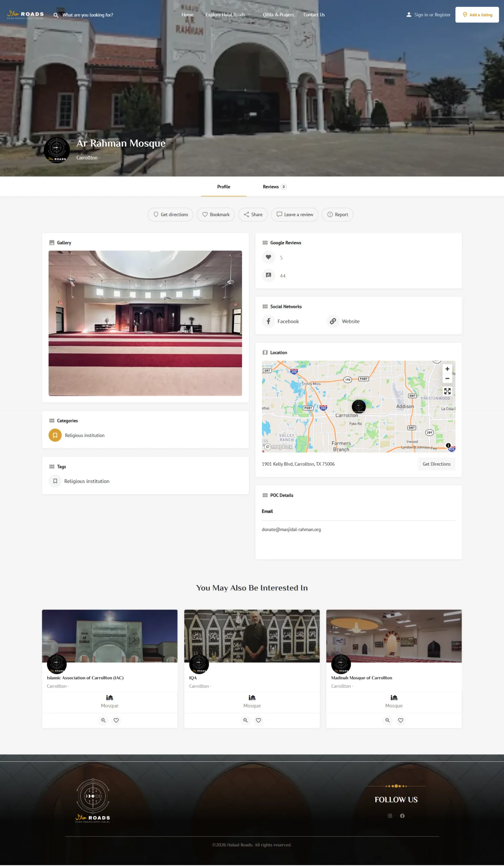
Task: Click the Religious institution category link
Action: (x=85, y=435)
